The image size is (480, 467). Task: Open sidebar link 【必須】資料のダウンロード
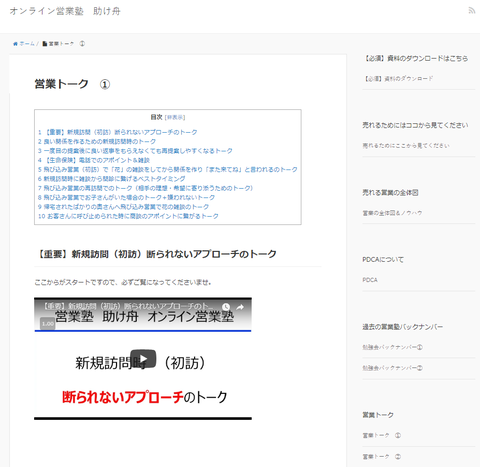pyautogui.click(x=399, y=79)
